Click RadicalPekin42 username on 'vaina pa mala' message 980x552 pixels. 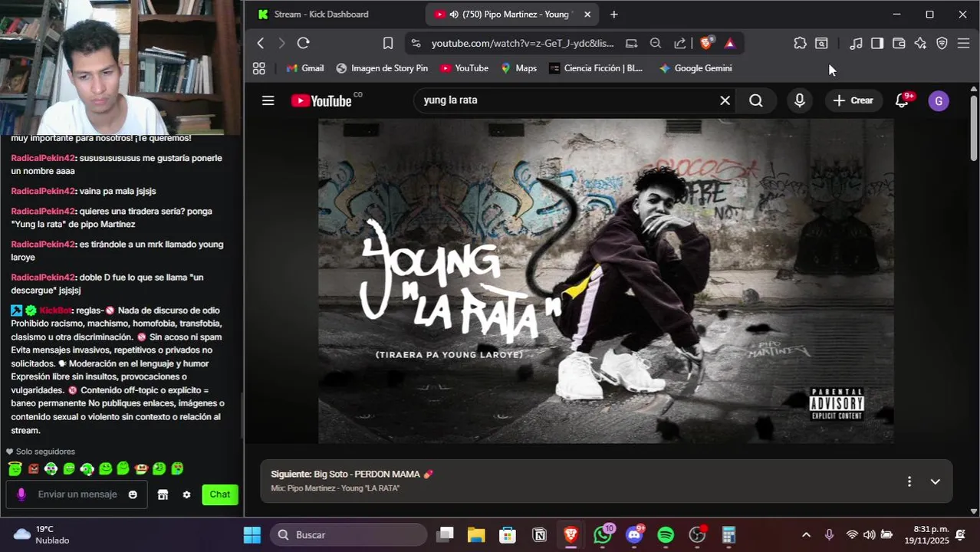tap(43, 191)
